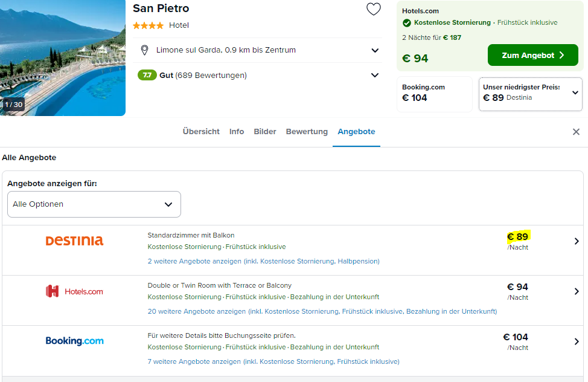This screenshot has width=588, height=382.
Task: Click the 7.7 rating badge
Action: (x=147, y=75)
